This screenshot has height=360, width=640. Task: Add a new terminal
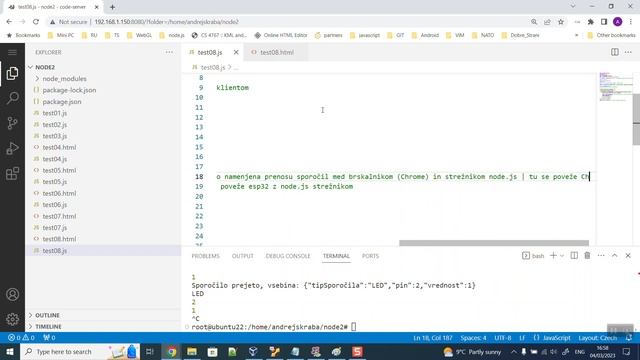pyautogui.click(x=553, y=256)
